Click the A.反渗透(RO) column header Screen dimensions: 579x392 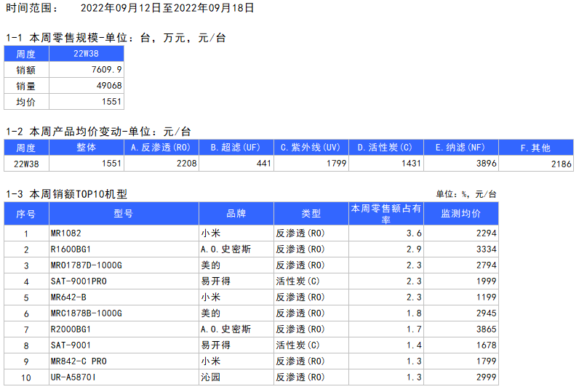[161, 148]
